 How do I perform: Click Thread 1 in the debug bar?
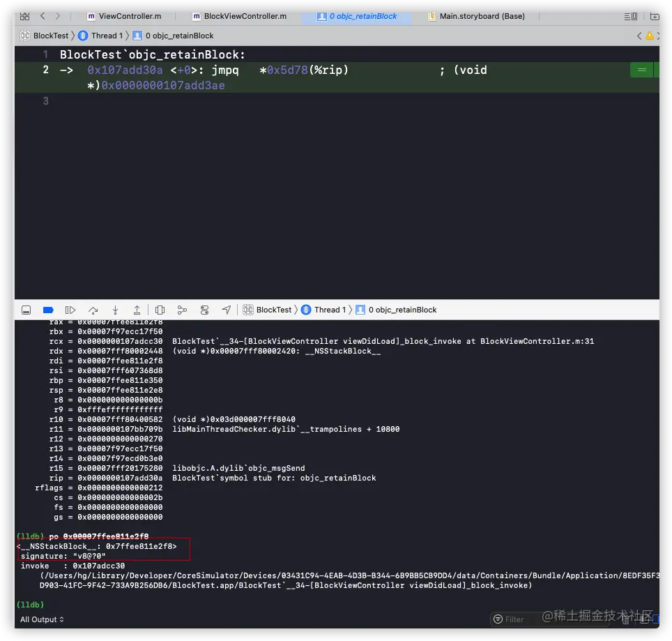coord(324,310)
